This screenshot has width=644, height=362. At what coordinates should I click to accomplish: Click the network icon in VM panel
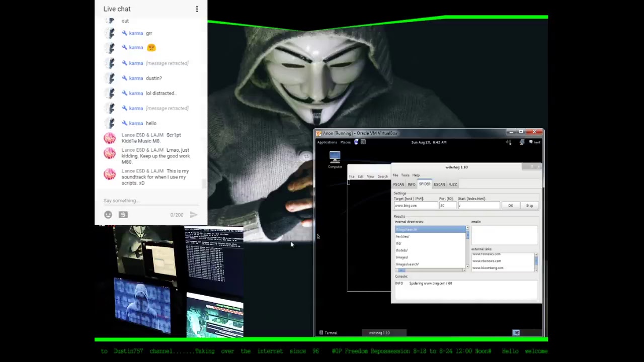522,142
